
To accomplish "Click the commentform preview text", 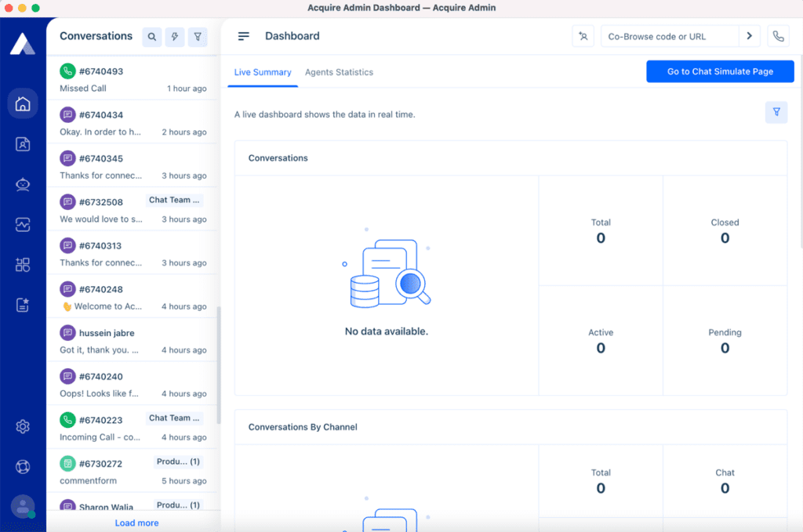I will point(88,480).
